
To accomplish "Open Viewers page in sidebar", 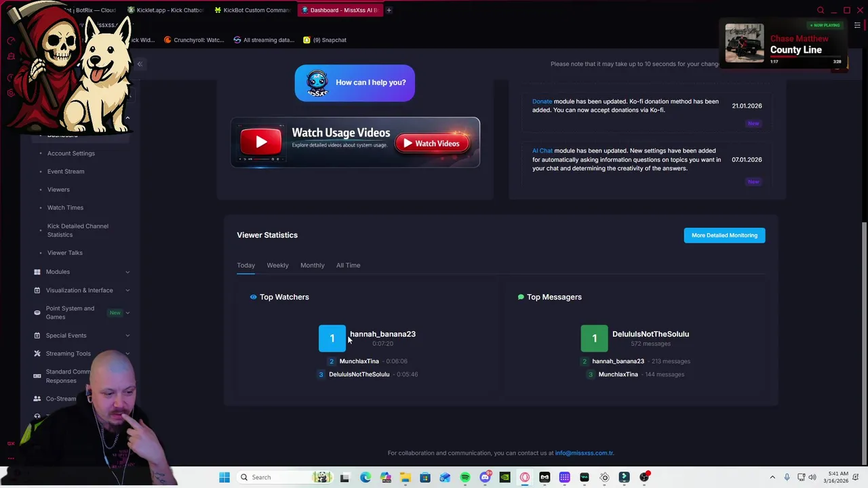I will click(x=58, y=190).
